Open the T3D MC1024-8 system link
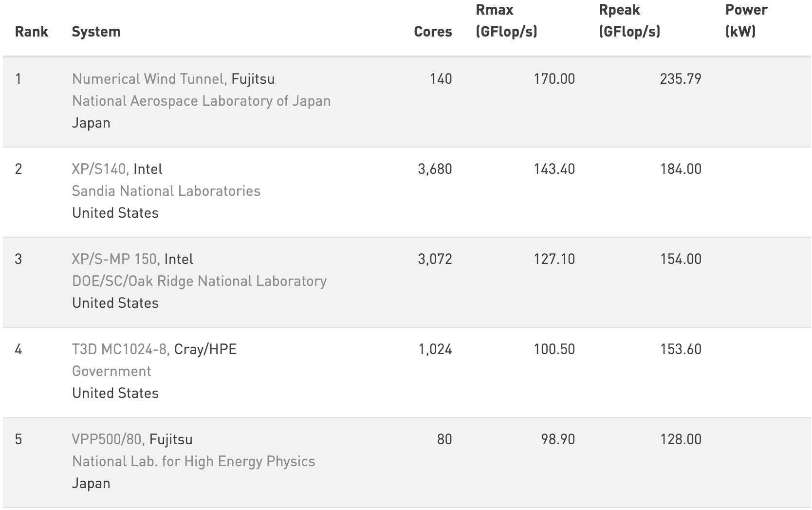 [x=120, y=349]
